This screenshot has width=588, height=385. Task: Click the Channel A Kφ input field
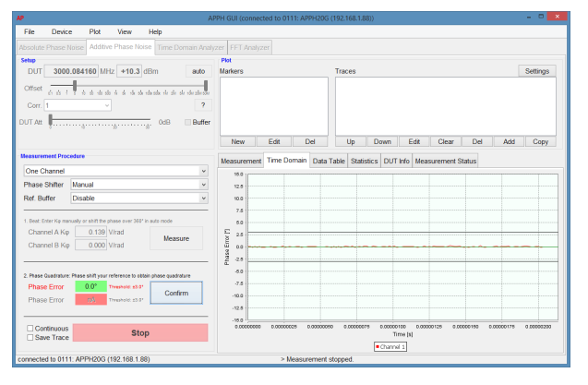pyautogui.click(x=89, y=231)
